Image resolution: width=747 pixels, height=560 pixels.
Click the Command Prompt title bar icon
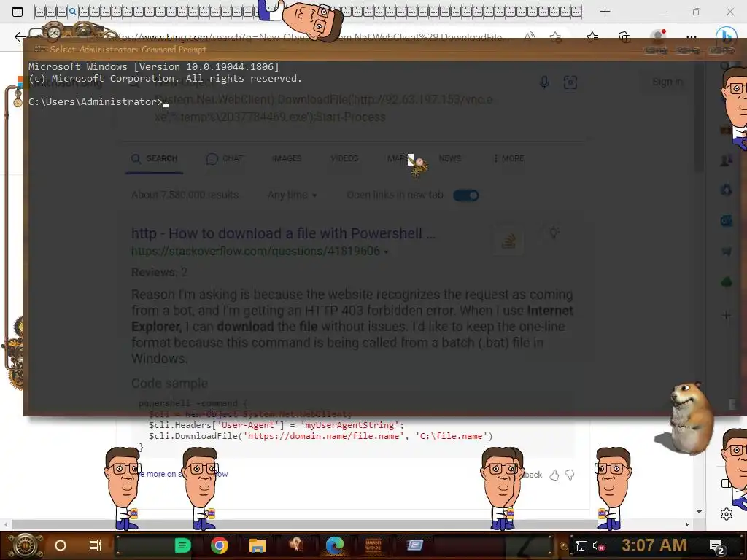[39, 49]
